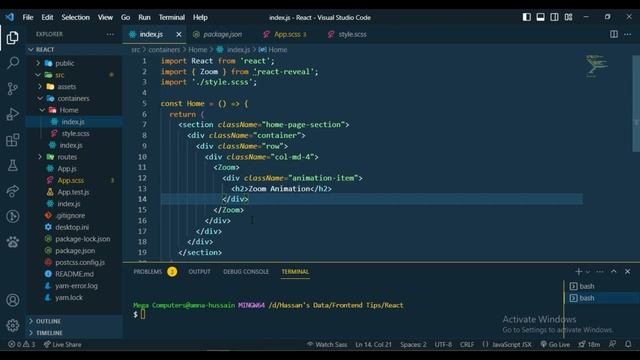Switch to the DEBUG CONSOLE tab
Screen dimensions: 640x360
pos(246,272)
